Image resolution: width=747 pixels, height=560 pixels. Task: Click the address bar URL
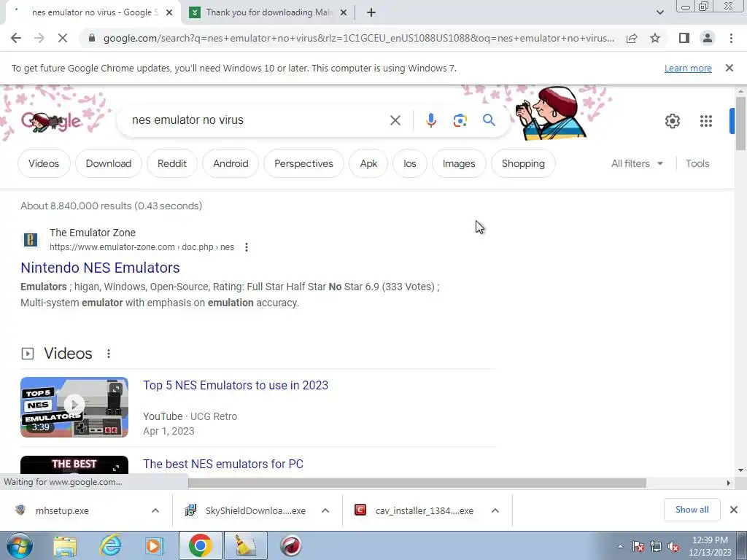tap(358, 38)
